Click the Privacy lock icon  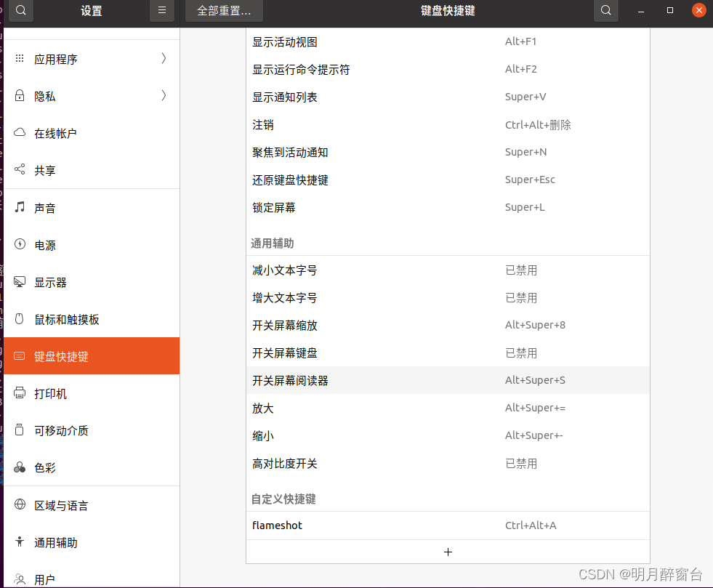(20, 95)
